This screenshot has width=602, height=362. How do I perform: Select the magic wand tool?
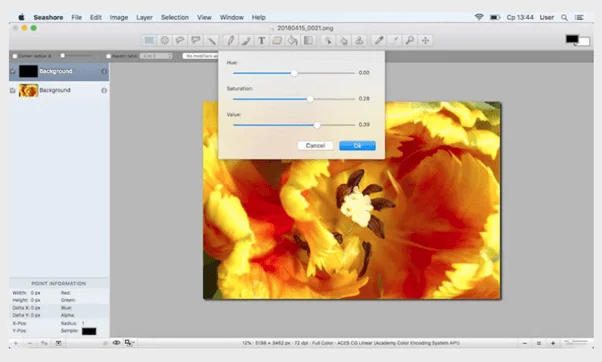pyautogui.click(x=212, y=40)
